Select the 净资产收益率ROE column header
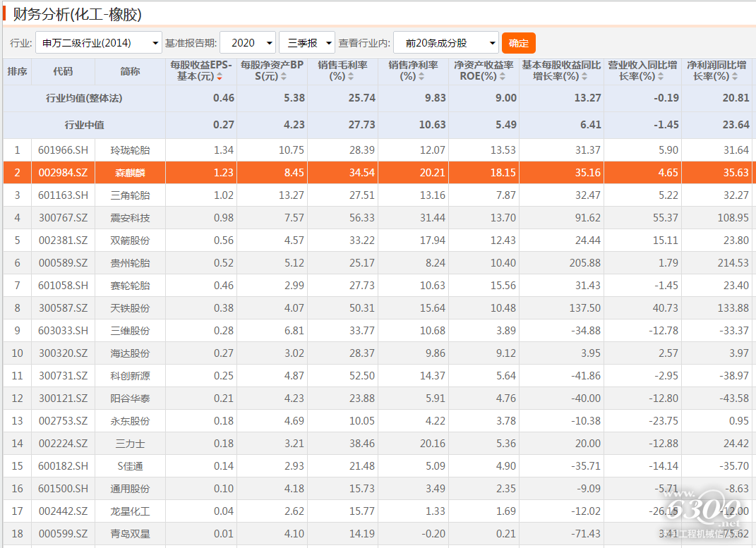The image size is (756, 548). (x=484, y=71)
